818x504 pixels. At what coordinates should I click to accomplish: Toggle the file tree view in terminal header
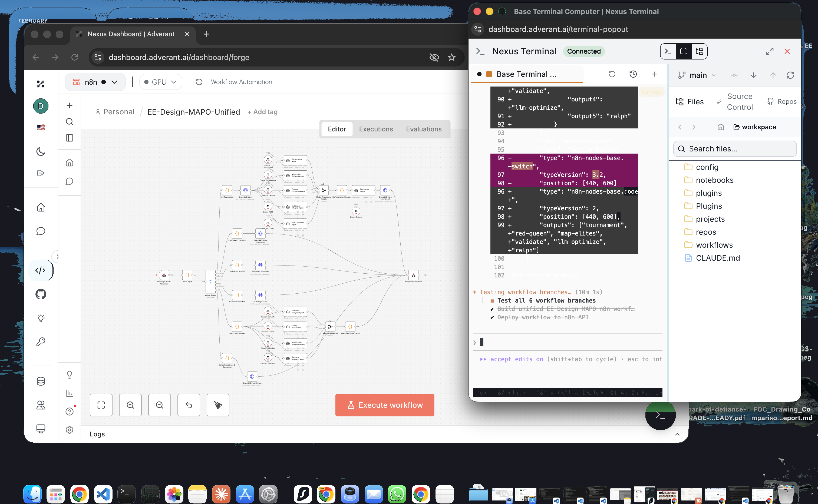pos(700,51)
